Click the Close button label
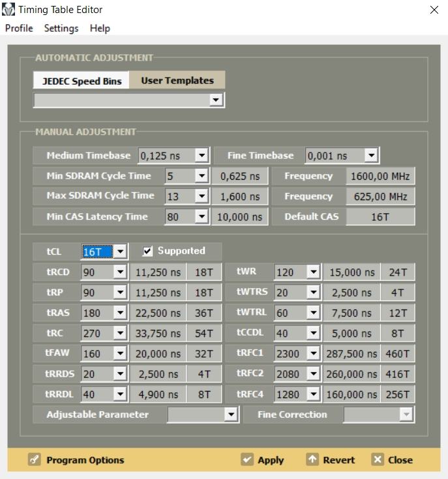 [400, 459]
